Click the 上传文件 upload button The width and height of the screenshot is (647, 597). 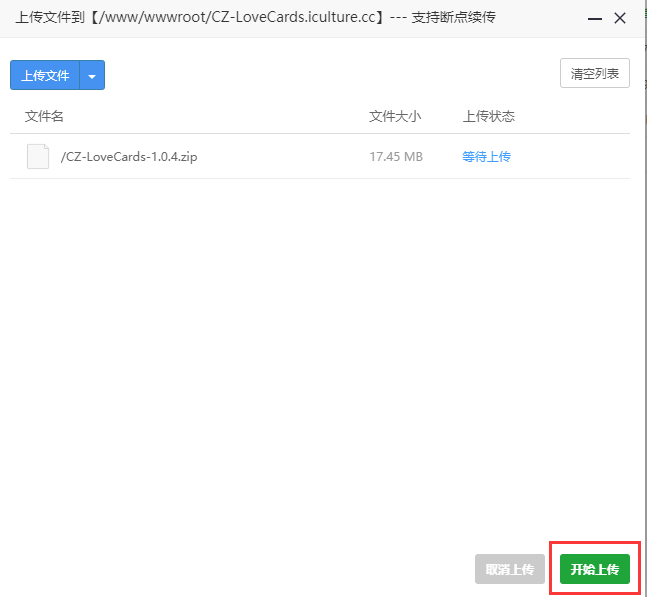click(45, 75)
